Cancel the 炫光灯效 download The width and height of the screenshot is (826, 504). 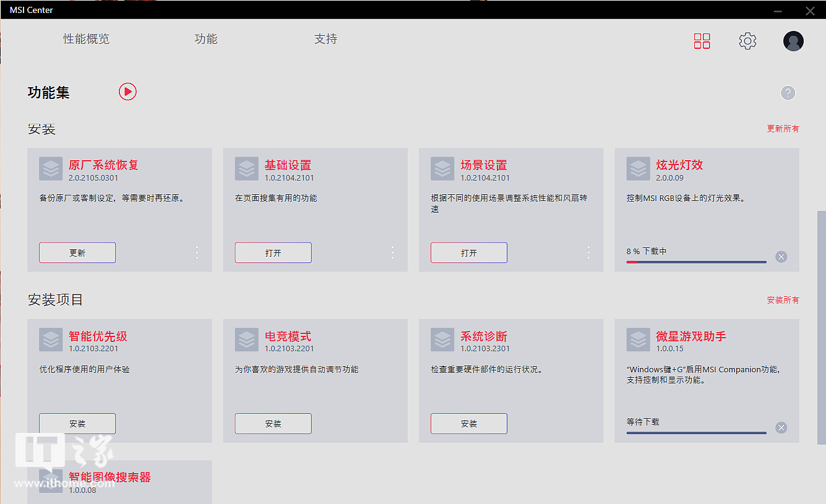781,257
